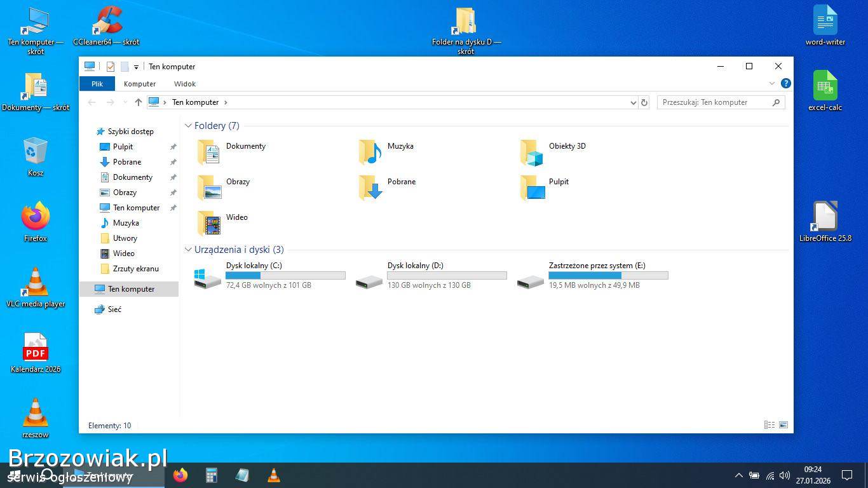Switch to large icons view in status bar

click(783, 425)
